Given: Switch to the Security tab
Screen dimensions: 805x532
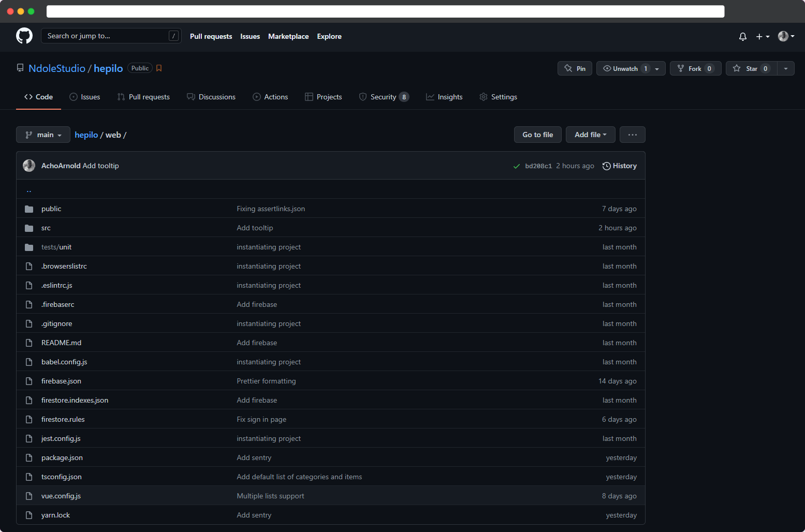Looking at the screenshot, I should click(x=383, y=97).
